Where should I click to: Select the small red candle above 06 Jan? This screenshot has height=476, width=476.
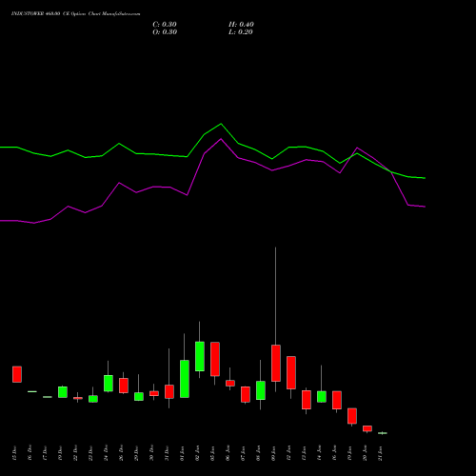(230, 384)
